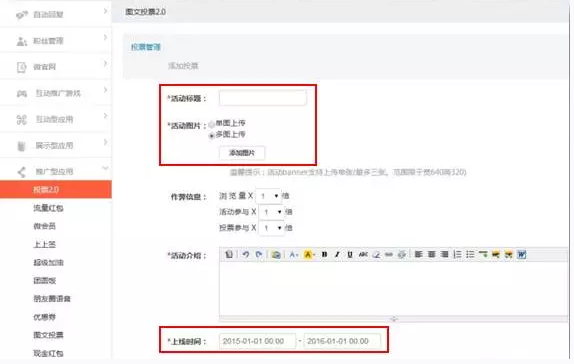The height and width of the screenshot is (364, 574).
Task: Center align the editor text
Action: pyautogui.click(x=432, y=254)
